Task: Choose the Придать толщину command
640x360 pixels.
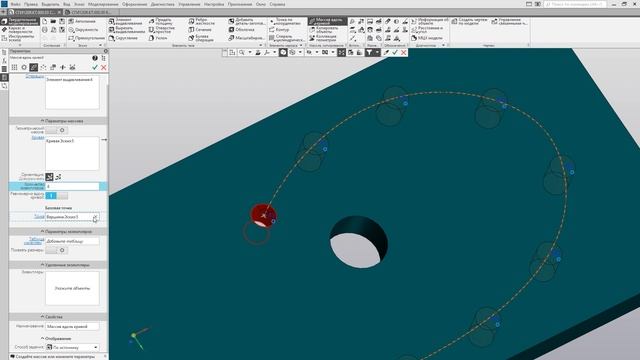Action: 161,21
